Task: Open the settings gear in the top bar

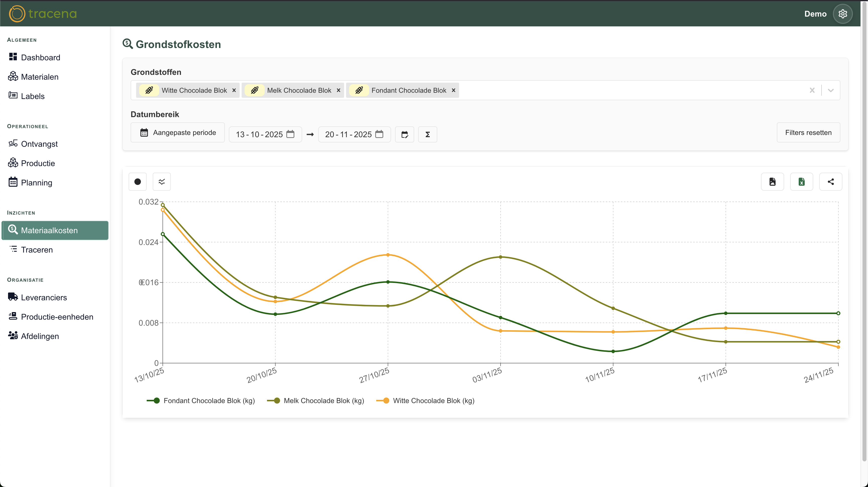Action: point(843,14)
